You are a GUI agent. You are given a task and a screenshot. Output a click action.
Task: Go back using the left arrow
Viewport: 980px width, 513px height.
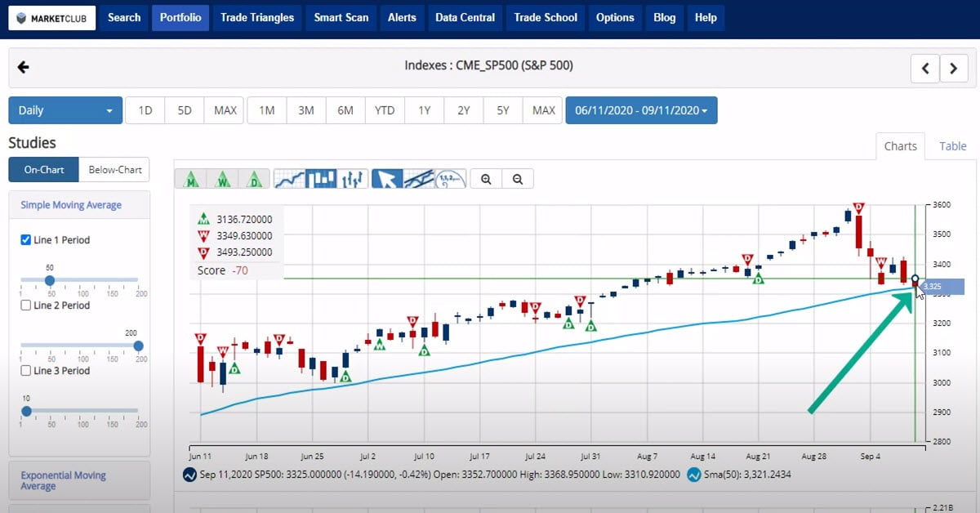coord(23,67)
